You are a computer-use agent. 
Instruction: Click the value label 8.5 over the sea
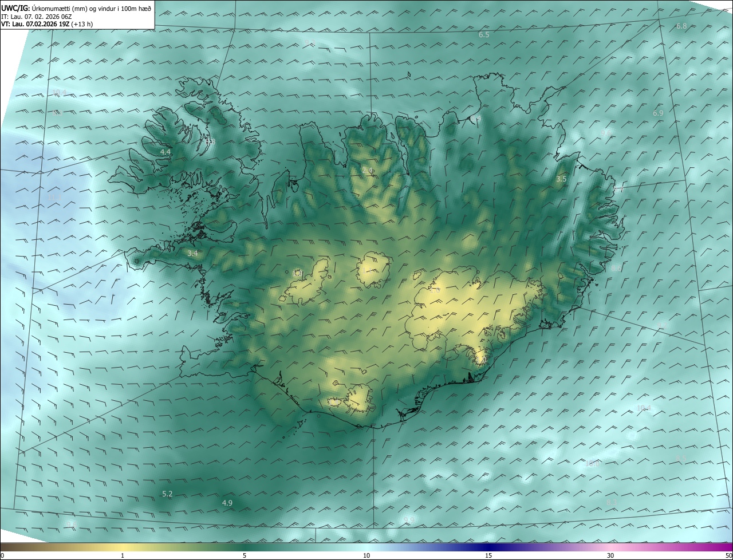[681, 458]
